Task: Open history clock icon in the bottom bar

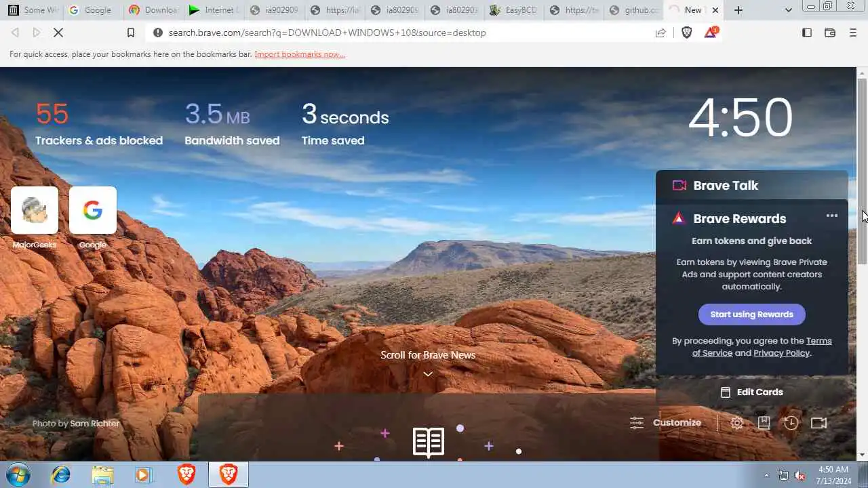Action: [x=791, y=423]
